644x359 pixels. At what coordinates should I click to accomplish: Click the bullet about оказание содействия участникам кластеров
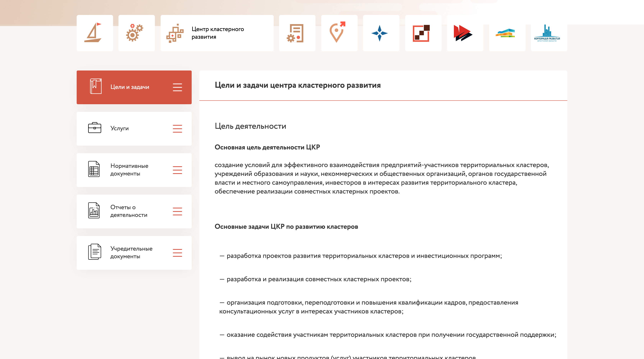[x=388, y=335]
